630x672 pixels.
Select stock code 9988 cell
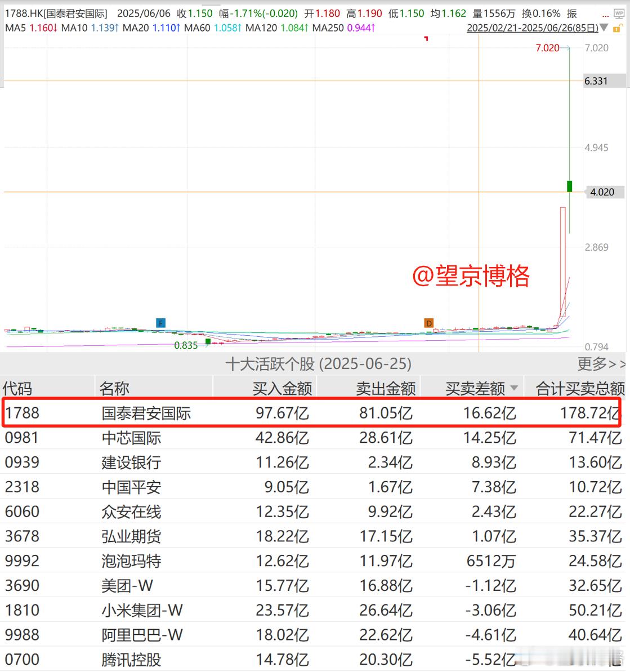coord(23,635)
